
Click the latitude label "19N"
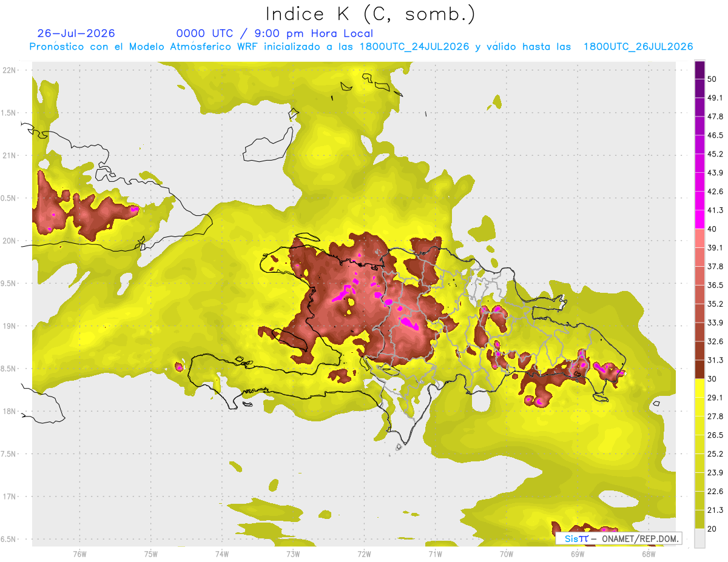(x=9, y=326)
